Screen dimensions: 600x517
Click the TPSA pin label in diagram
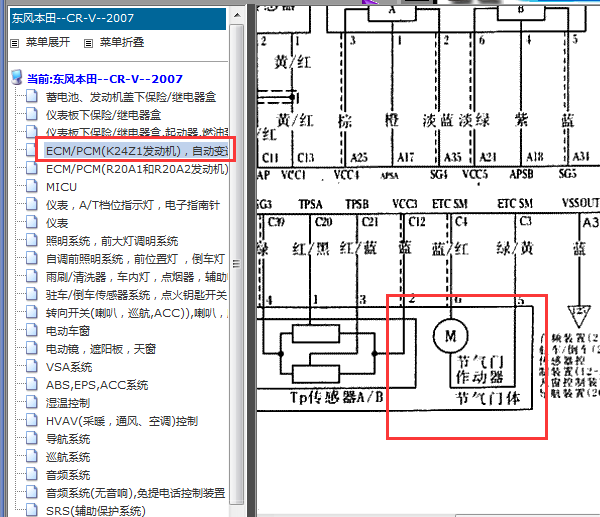tap(310, 204)
